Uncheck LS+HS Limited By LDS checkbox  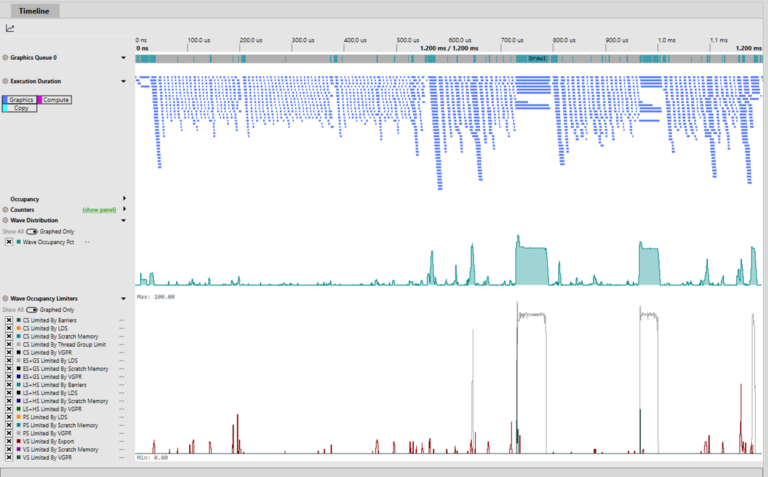pos(9,393)
